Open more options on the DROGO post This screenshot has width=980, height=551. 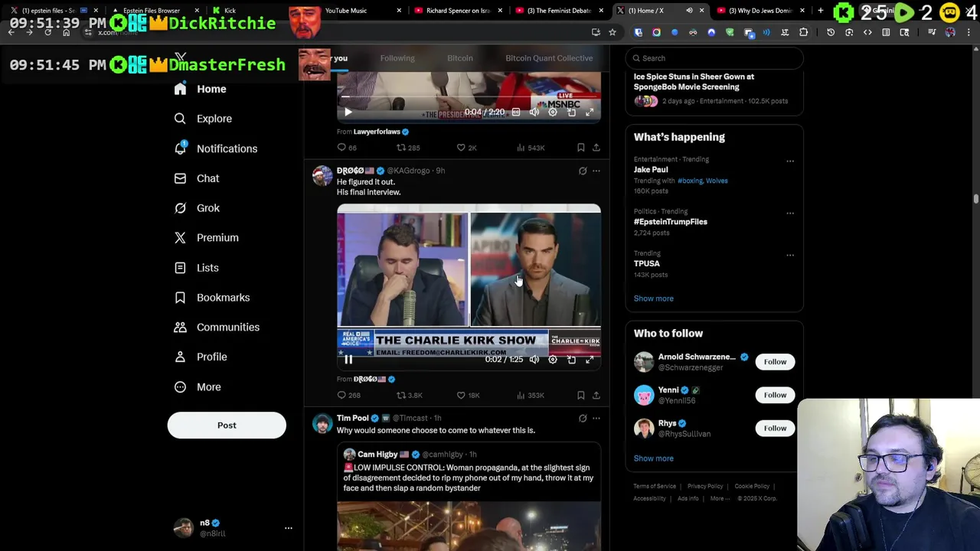[596, 171]
